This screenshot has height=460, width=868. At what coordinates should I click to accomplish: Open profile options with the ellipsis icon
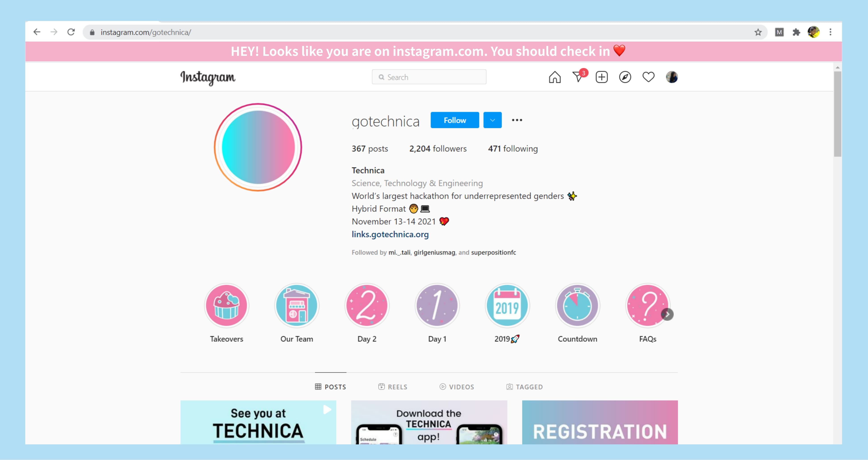click(517, 120)
